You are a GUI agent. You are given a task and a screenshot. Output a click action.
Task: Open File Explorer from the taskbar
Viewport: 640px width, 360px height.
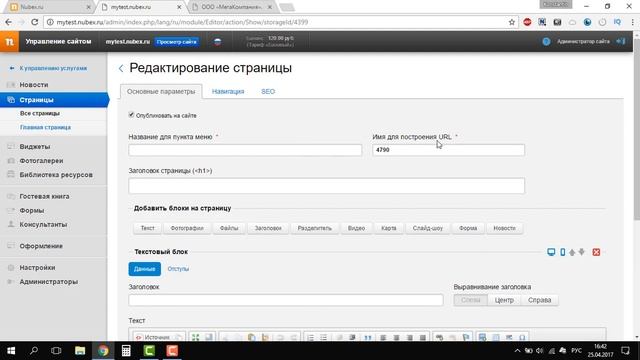tap(80, 351)
